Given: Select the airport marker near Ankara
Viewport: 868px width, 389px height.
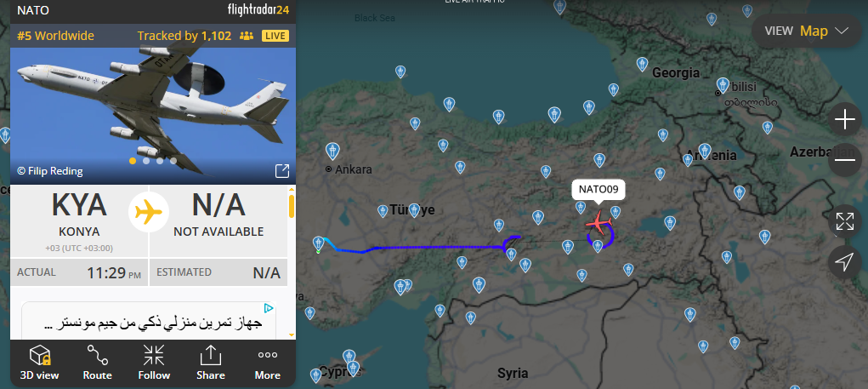Looking at the screenshot, I should (332, 151).
